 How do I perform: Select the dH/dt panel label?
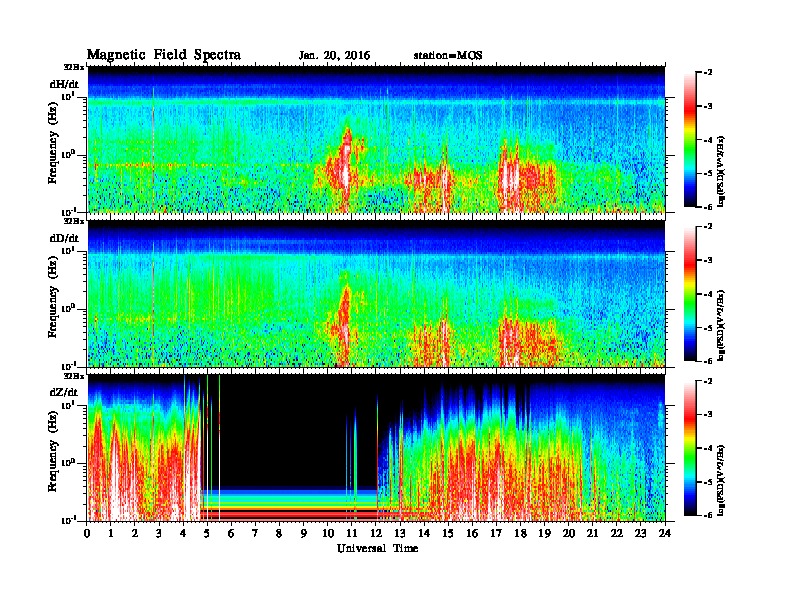(x=64, y=84)
